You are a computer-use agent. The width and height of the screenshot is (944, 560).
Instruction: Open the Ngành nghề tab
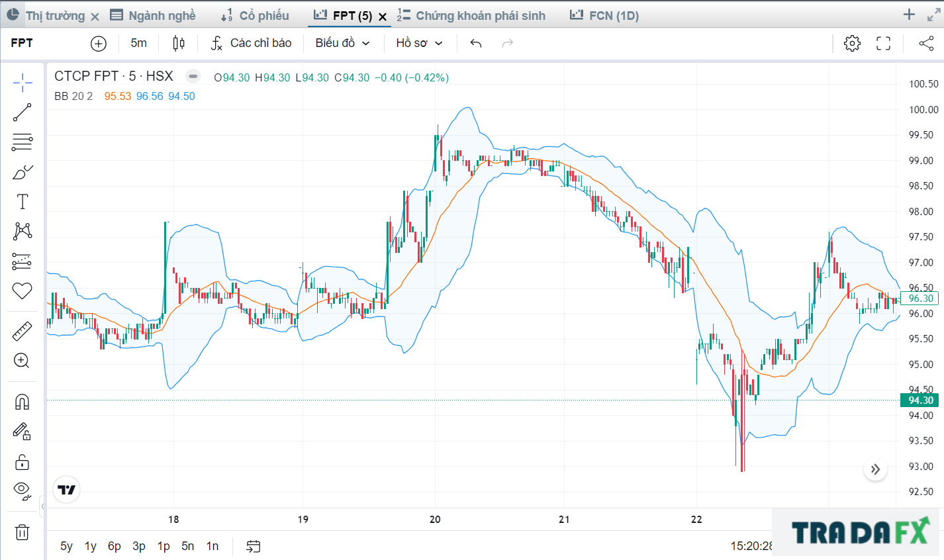153,15
